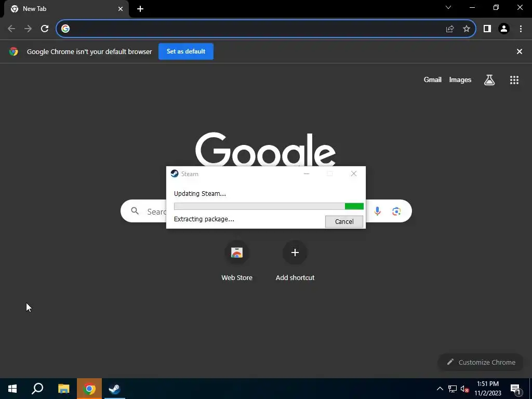Click the Chrome back arrow
532x399 pixels.
click(x=11, y=29)
